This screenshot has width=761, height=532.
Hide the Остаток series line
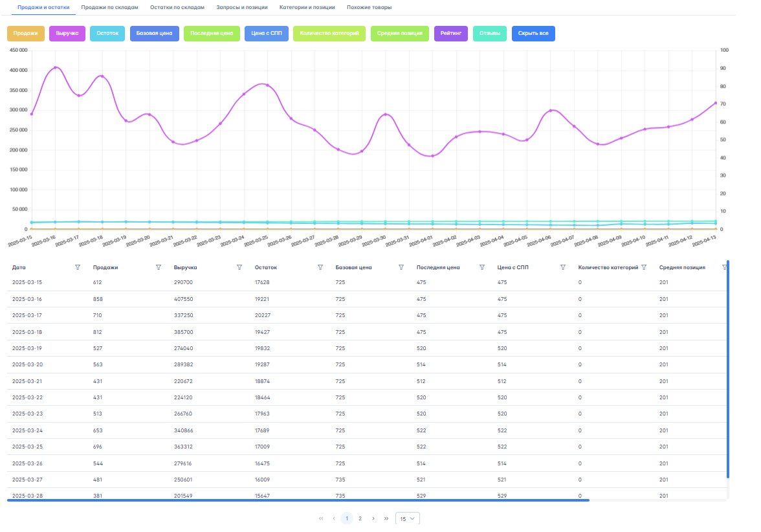[x=107, y=33]
